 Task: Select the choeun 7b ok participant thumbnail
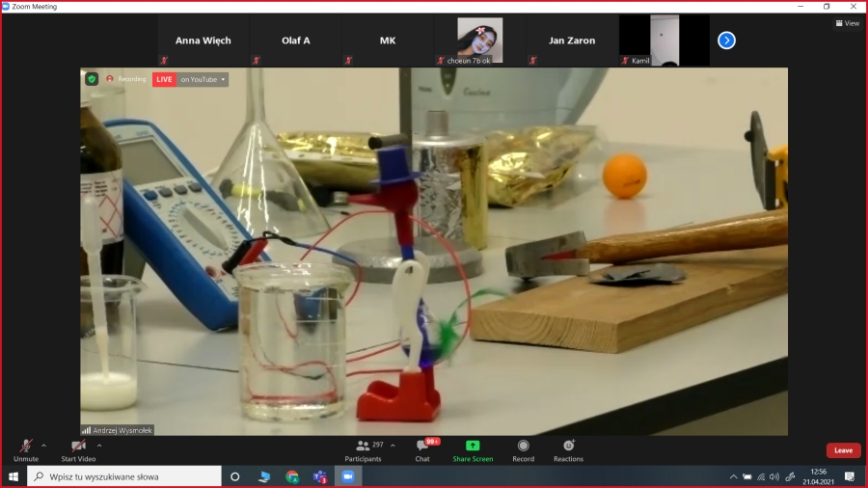click(x=479, y=41)
